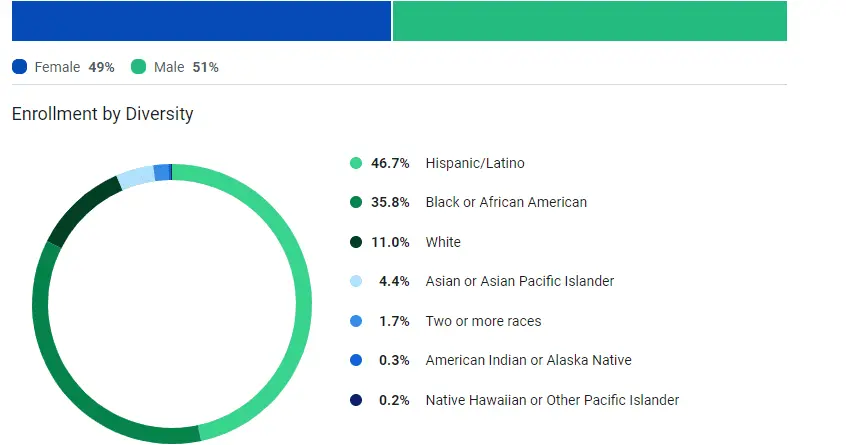This screenshot has width=846, height=445.
Task: Select the blue Female segment of the bar
Action: (x=200, y=20)
